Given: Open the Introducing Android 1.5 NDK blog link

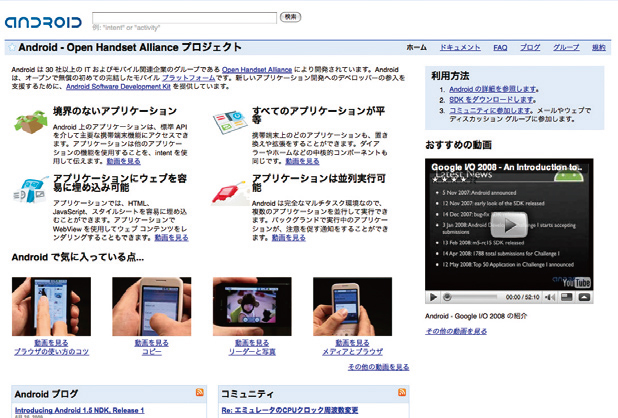Looking at the screenshot, I should pos(79,410).
